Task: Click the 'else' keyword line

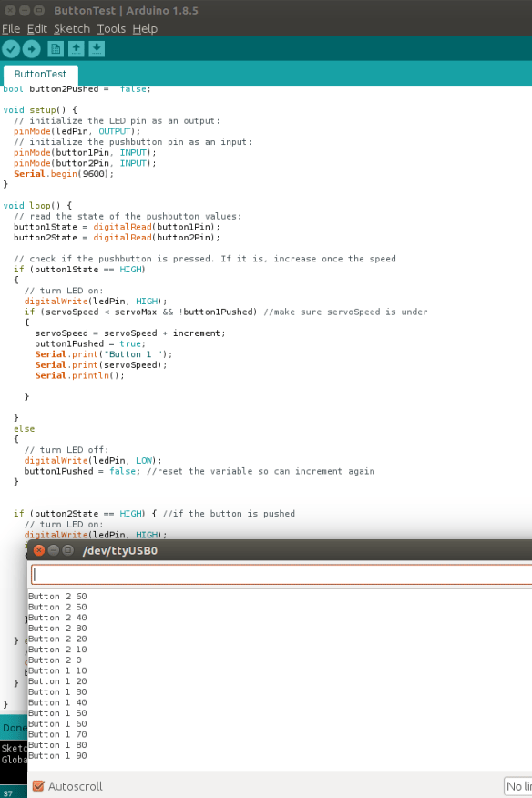Action: click(x=24, y=429)
